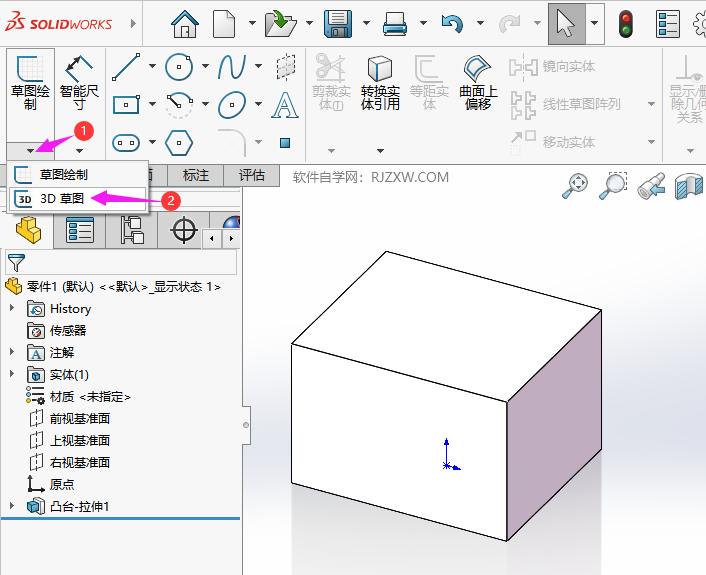
Task: Activate Zoom to Area magnifier
Action: (x=613, y=186)
